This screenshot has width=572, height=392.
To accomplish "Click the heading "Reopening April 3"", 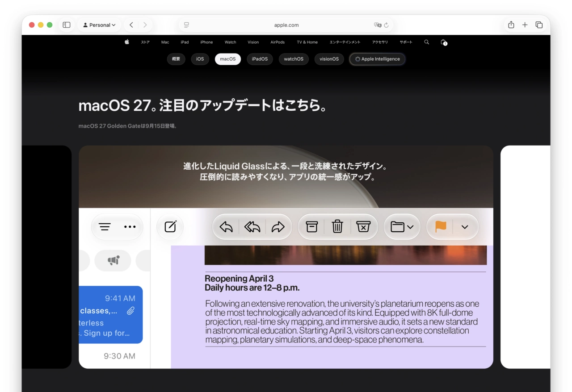I will tap(239, 279).
